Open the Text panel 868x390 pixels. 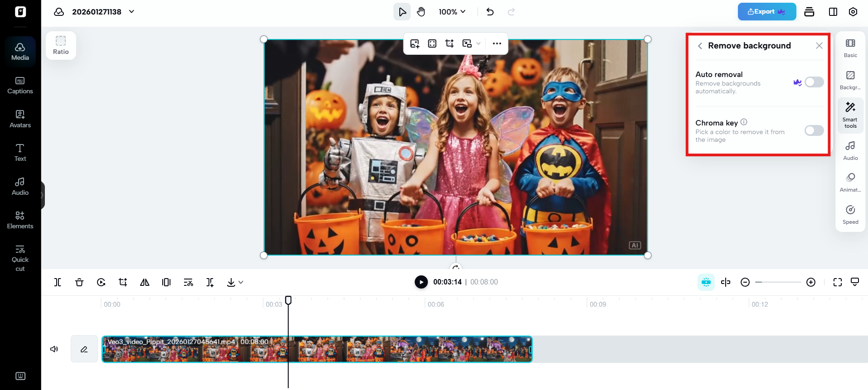[20, 153]
